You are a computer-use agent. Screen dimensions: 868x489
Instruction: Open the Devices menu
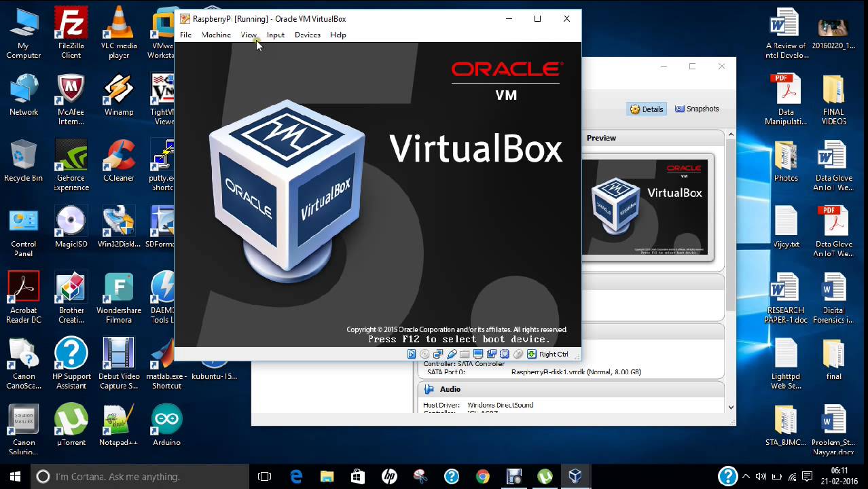click(308, 35)
